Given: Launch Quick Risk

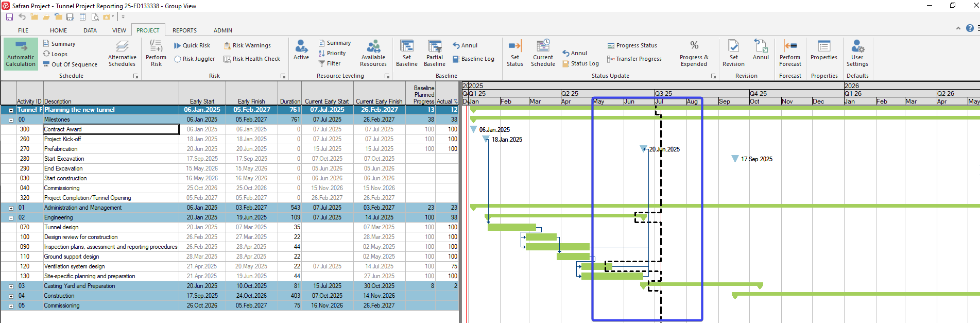Looking at the screenshot, I should click(x=192, y=45).
